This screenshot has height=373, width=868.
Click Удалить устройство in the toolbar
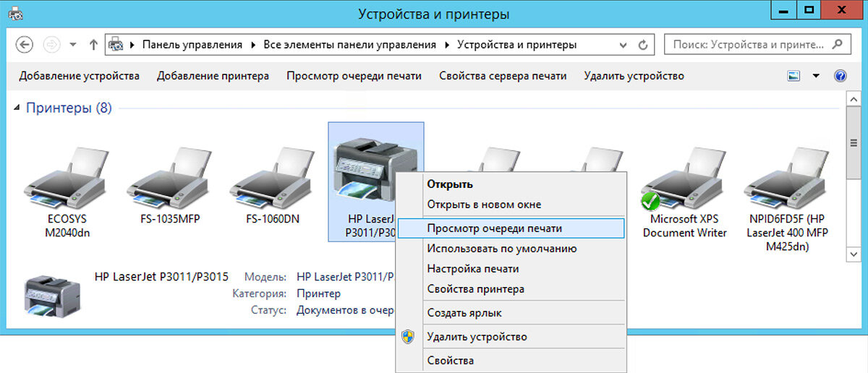pos(634,75)
